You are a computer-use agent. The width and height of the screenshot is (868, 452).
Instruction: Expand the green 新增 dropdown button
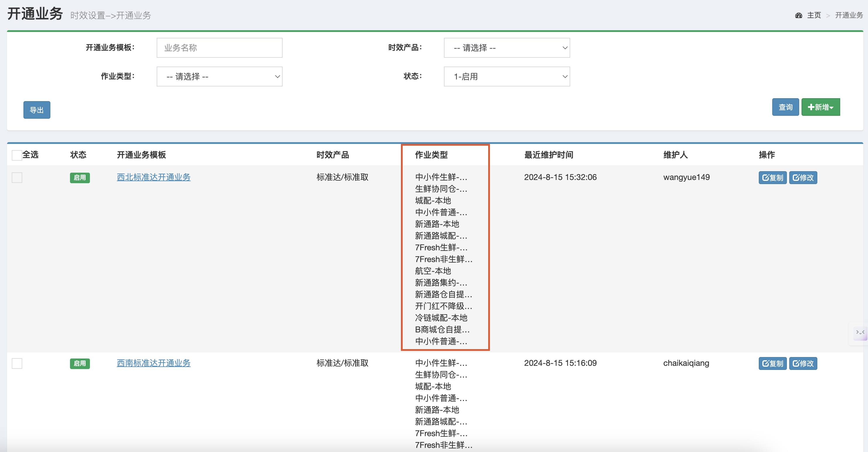(821, 107)
